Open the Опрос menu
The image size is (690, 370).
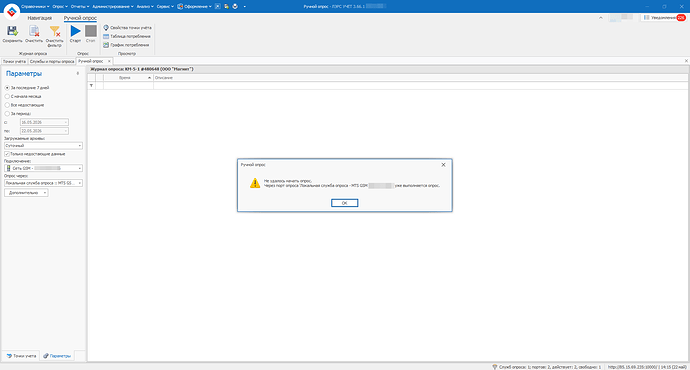pos(60,7)
